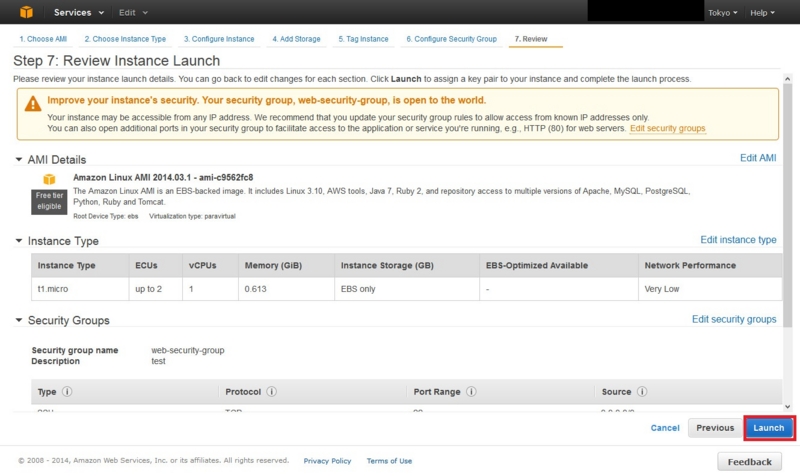Click the scrollbar up arrow

tap(787, 79)
